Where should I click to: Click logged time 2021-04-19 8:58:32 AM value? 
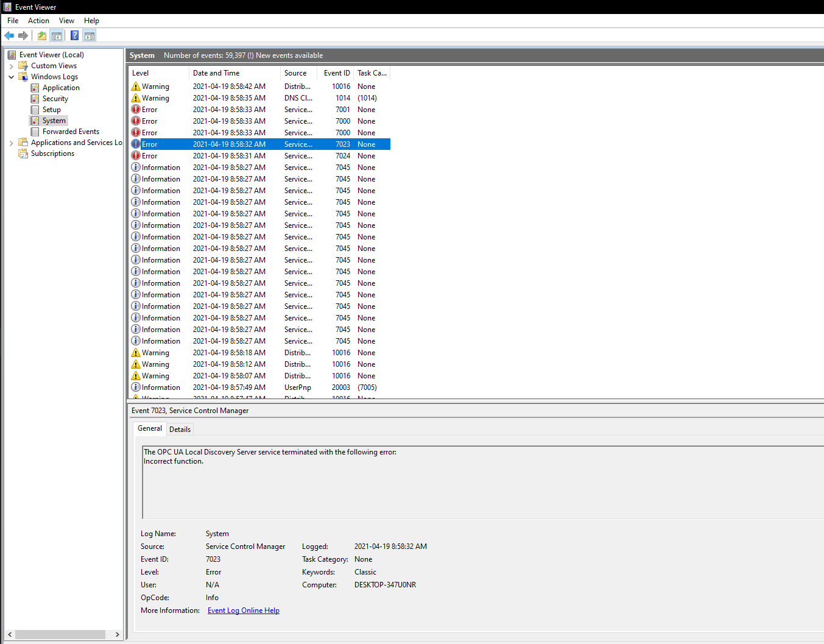(390, 547)
